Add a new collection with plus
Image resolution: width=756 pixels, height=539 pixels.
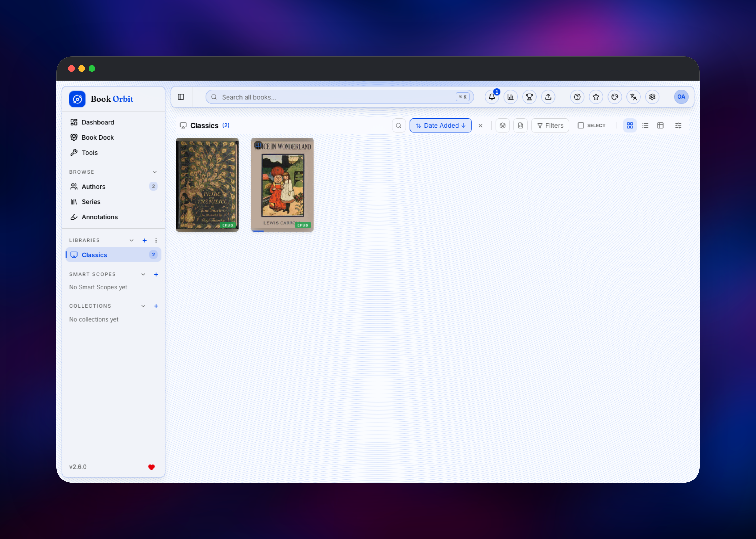tap(156, 306)
